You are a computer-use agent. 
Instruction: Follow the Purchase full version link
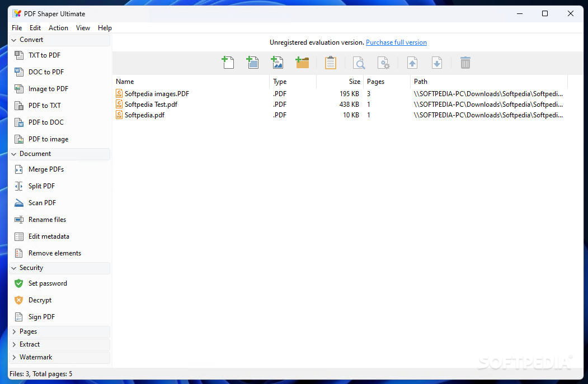coord(396,42)
